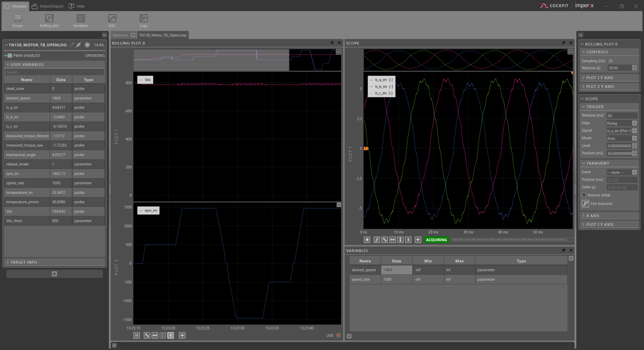
Task: Close the rpm_im plot
Action: pos(339,205)
